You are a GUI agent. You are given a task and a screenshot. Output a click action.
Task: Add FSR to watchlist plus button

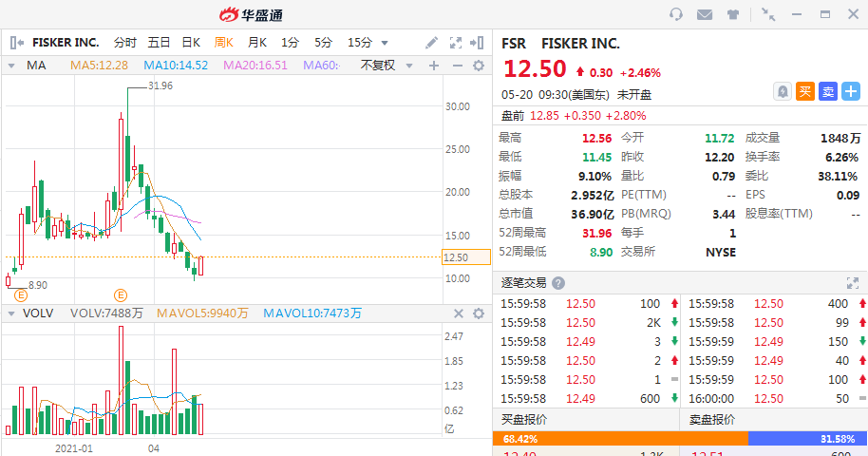point(851,91)
